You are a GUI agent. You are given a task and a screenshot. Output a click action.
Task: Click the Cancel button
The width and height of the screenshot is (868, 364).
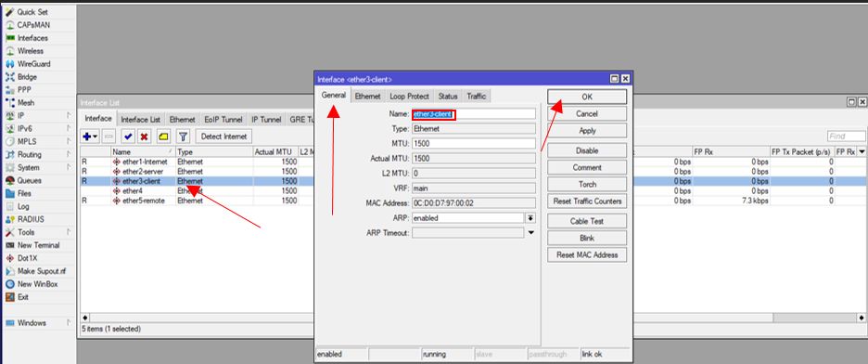[587, 114]
